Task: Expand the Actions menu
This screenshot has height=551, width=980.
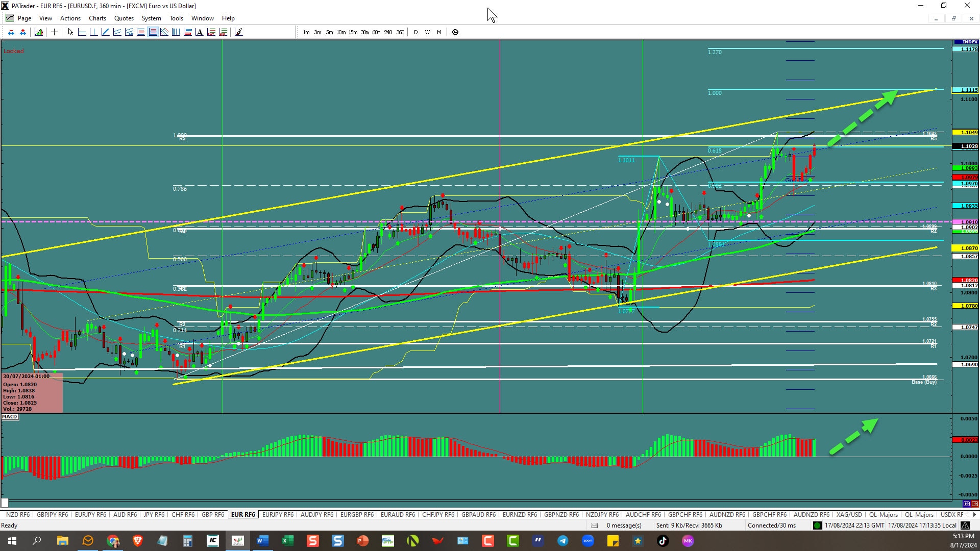Action: [x=70, y=18]
